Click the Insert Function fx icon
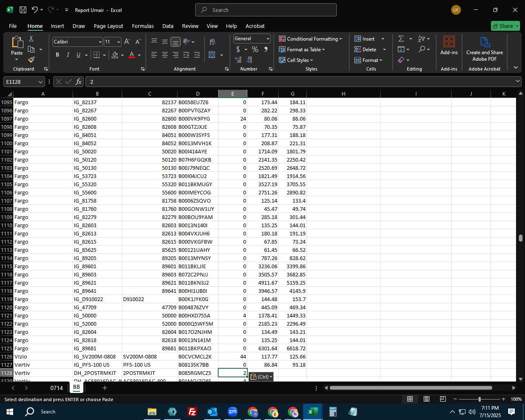Image resolution: width=525 pixels, height=420 pixels. pyautogui.click(x=79, y=82)
